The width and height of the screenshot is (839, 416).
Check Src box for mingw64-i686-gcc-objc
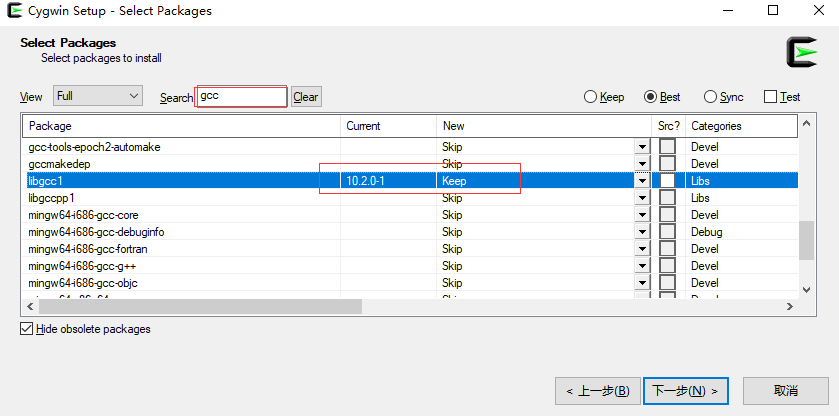667,283
